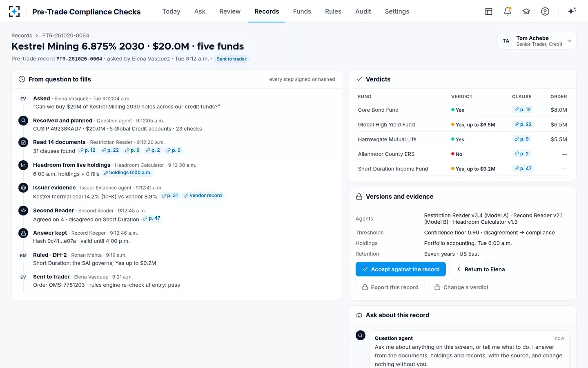The width and height of the screenshot is (588, 368).
Task: Expand the Tom Achebe user switcher
Action: pyautogui.click(x=537, y=41)
